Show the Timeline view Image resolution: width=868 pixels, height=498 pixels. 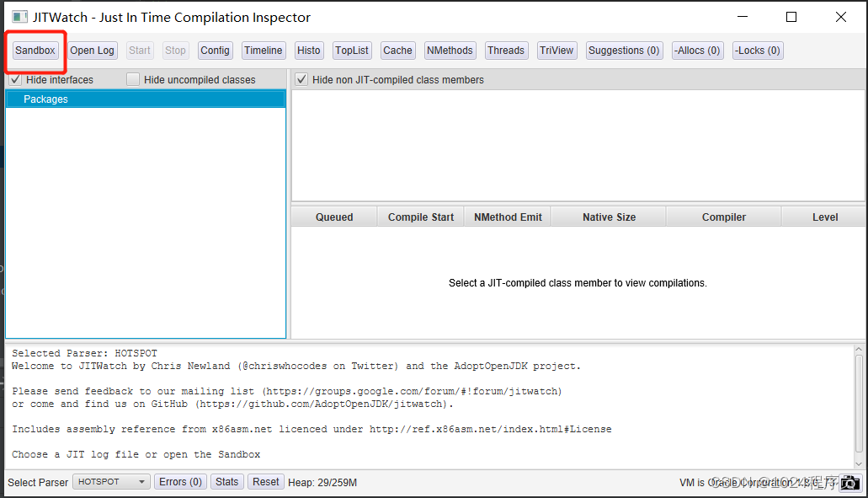coord(264,51)
